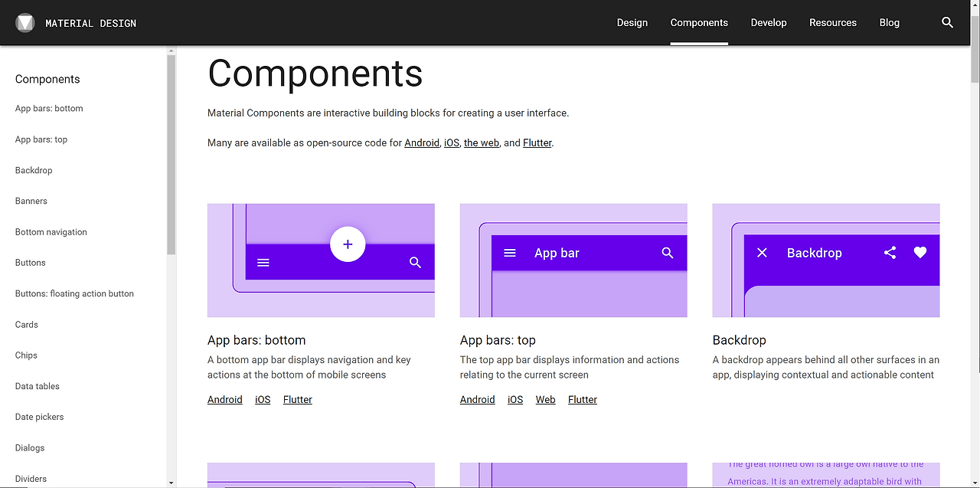
Task: Open Android link under App bars: bottom
Action: pyautogui.click(x=225, y=399)
